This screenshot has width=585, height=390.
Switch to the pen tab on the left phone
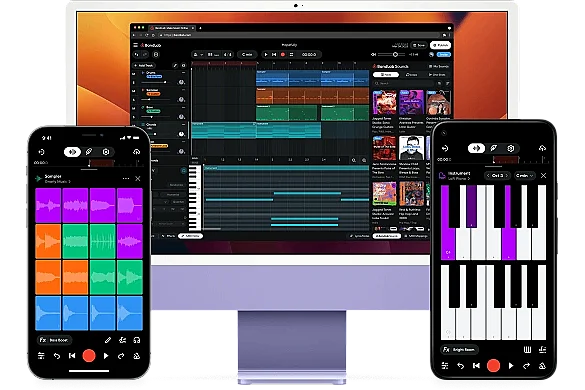tap(89, 152)
